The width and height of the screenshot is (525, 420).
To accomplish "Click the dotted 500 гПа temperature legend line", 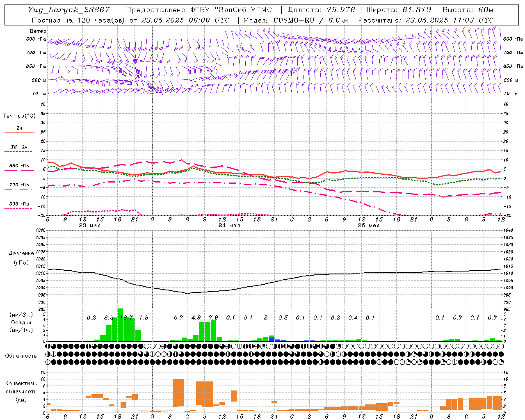I will click(x=19, y=208).
